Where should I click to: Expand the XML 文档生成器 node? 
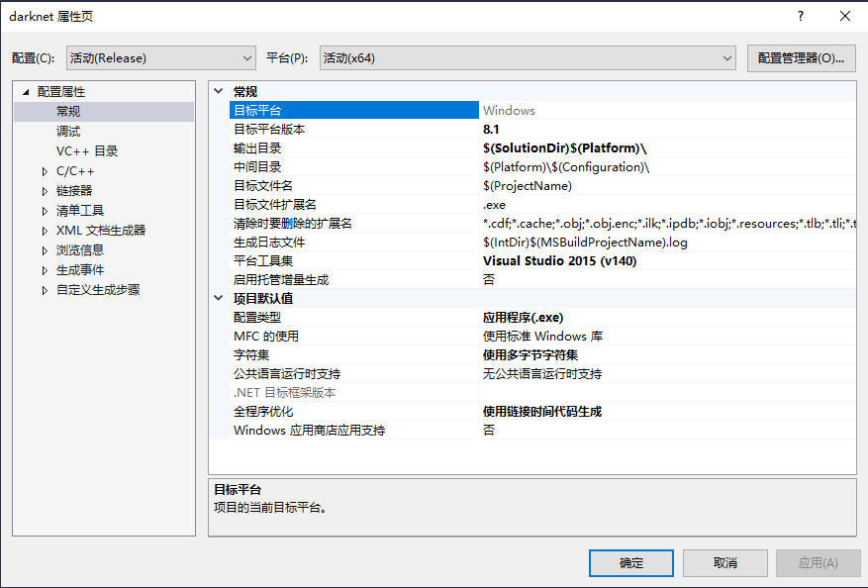(x=44, y=230)
